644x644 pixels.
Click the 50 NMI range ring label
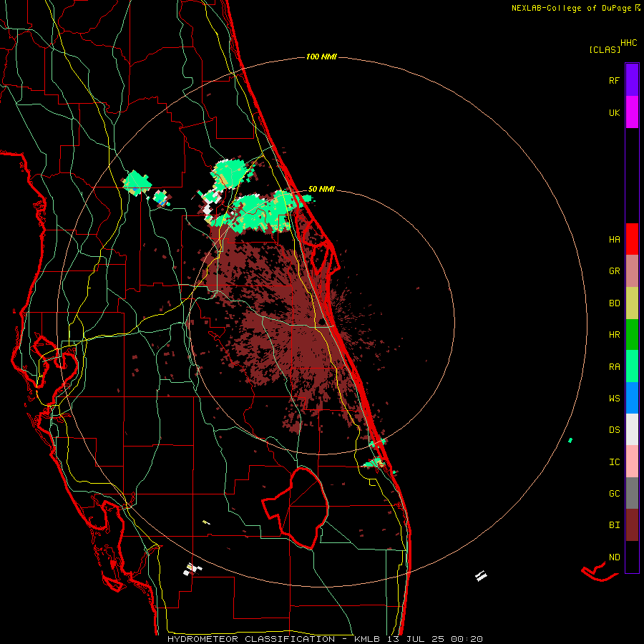[321, 189]
